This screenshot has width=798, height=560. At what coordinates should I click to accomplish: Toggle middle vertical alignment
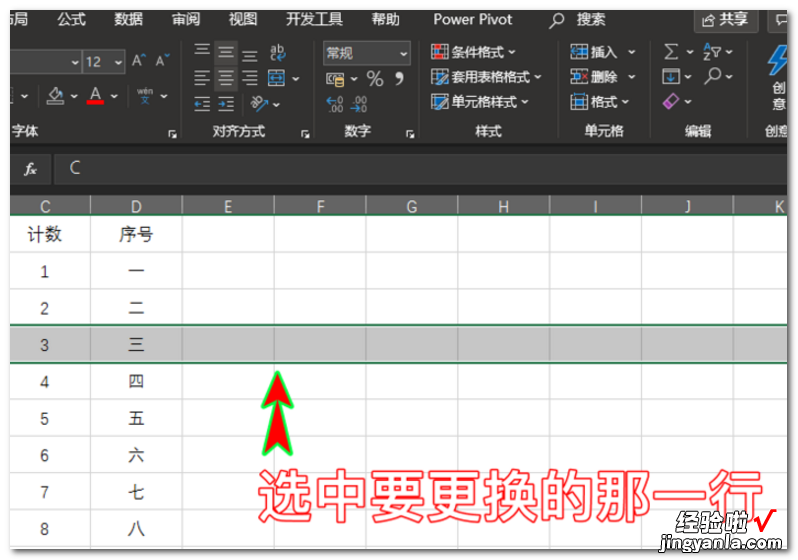(225, 51)
